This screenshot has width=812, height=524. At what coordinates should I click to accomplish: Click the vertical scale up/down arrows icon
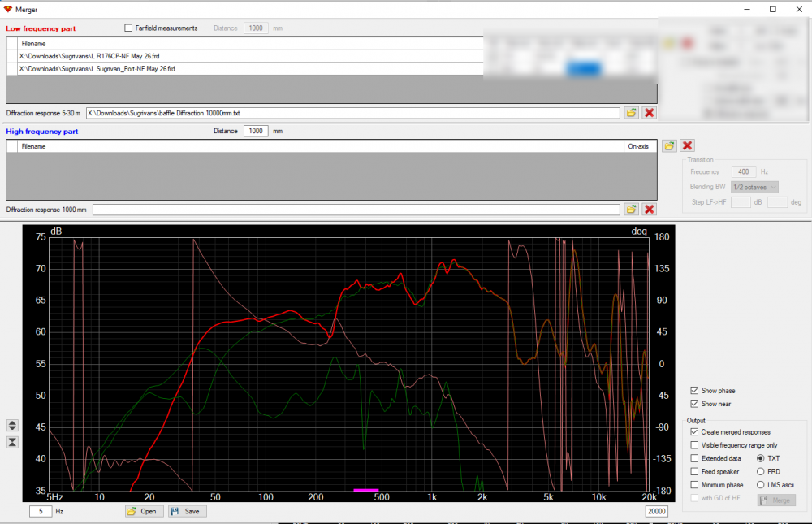[x=12, y=426]
